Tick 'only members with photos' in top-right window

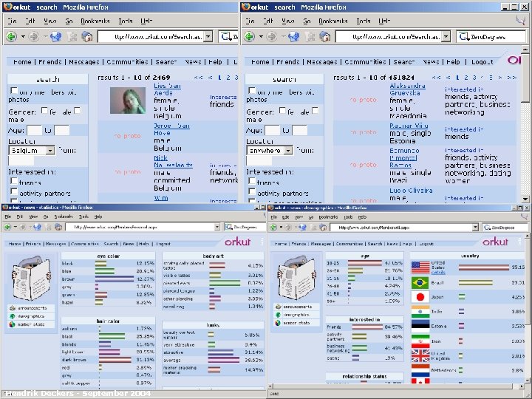tap(252, 91)
